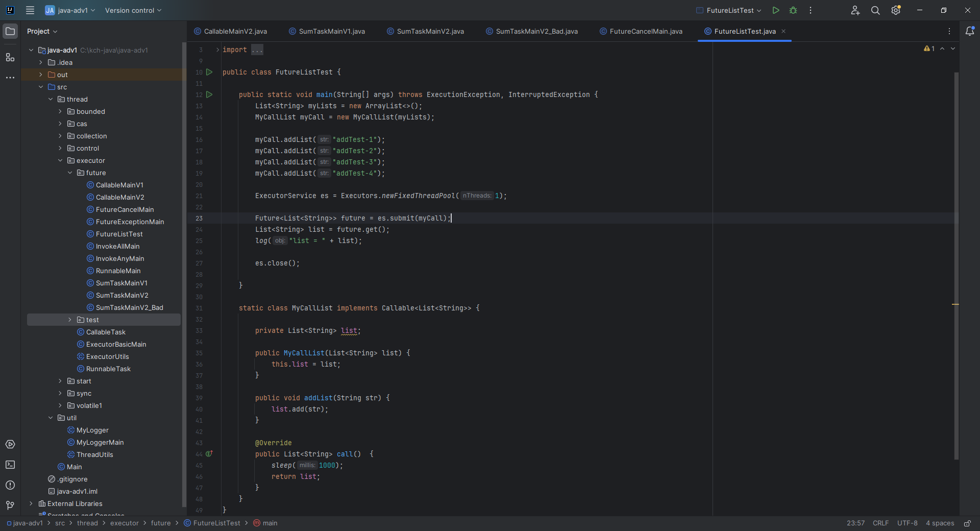980x531 pixels.
Task: Toggle the read-only lock icon in the status bar
Action: 967,523
